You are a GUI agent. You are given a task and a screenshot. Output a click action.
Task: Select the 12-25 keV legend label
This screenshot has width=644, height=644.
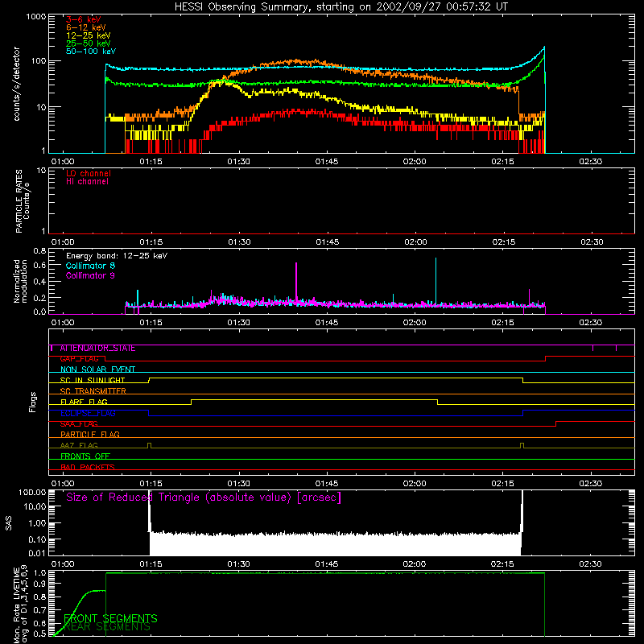coord(88,35)
